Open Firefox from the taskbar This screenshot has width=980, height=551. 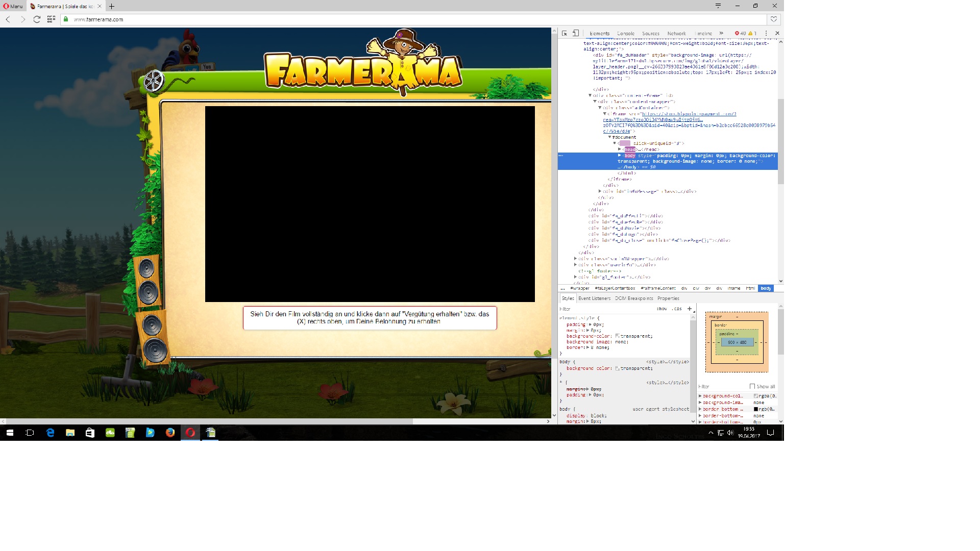(170, 433)
